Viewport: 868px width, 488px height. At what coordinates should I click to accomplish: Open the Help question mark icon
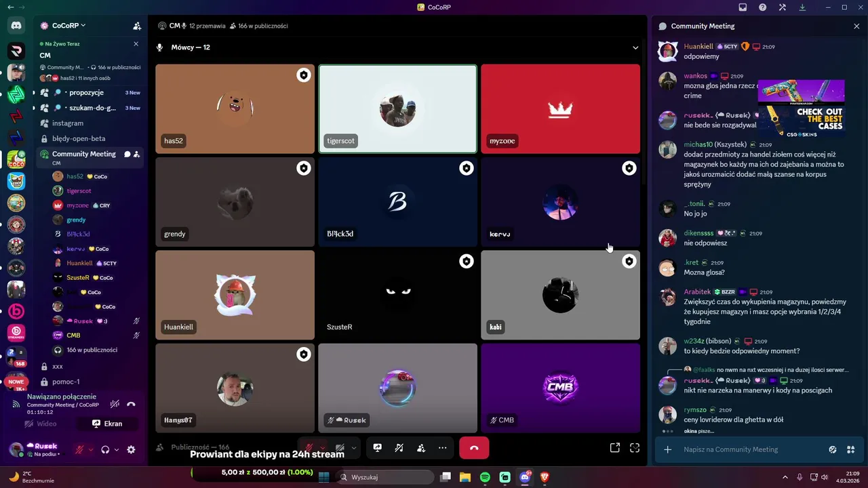(x=762, y=7)
